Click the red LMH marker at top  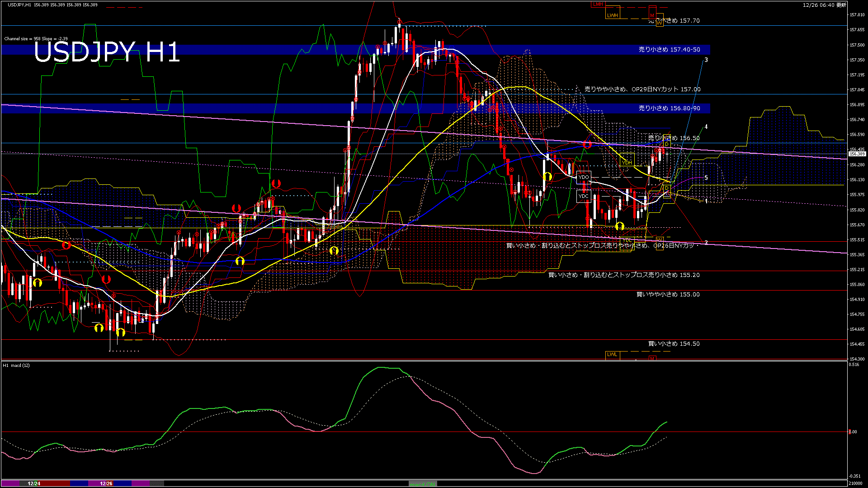coord(598,5)
